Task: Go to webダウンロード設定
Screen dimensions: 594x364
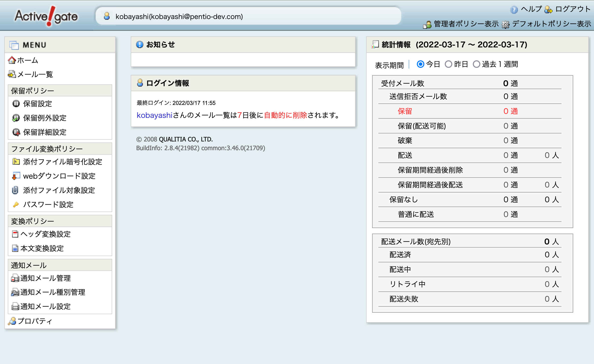Action: click(x=59, y=176)
